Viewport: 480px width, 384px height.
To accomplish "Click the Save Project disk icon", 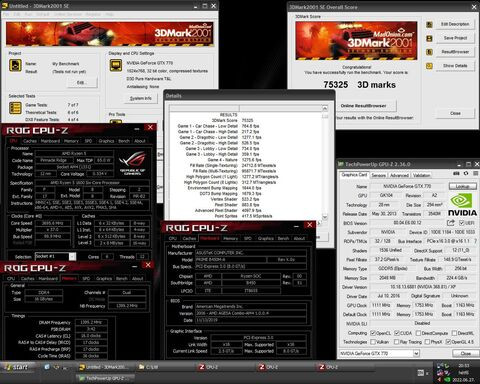I will [x=429, y=38].
